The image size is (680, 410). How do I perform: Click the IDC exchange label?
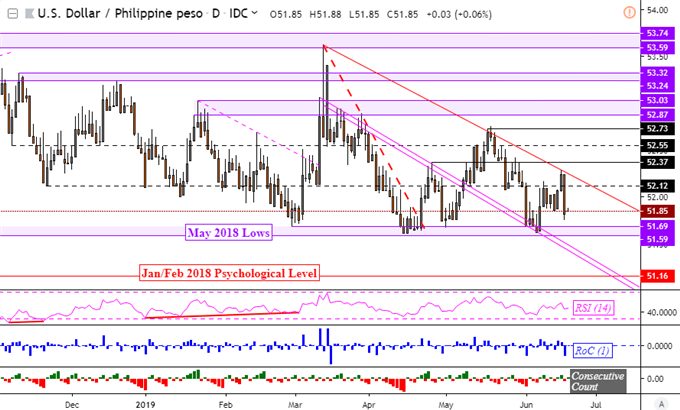pos(238,14)
